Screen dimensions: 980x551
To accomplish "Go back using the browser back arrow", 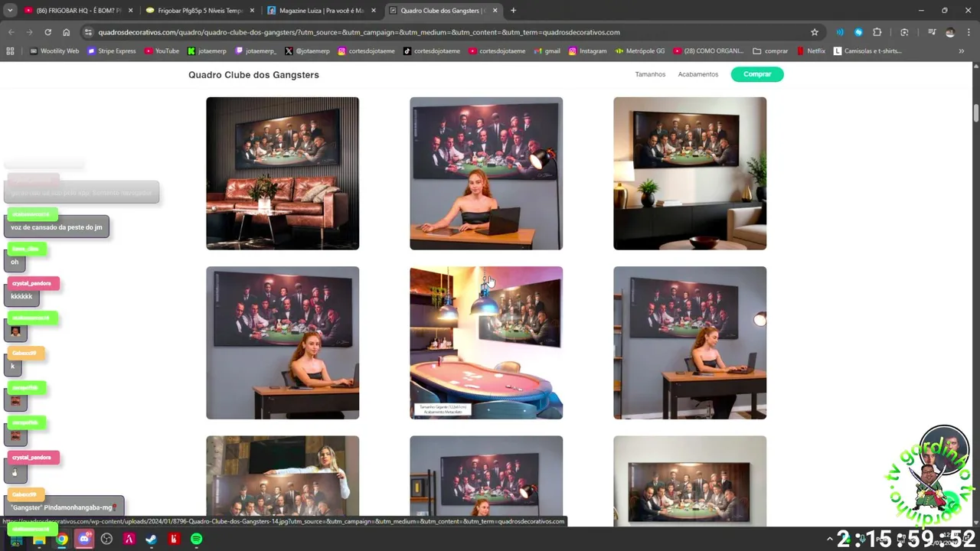I will (x=11, y=32).
